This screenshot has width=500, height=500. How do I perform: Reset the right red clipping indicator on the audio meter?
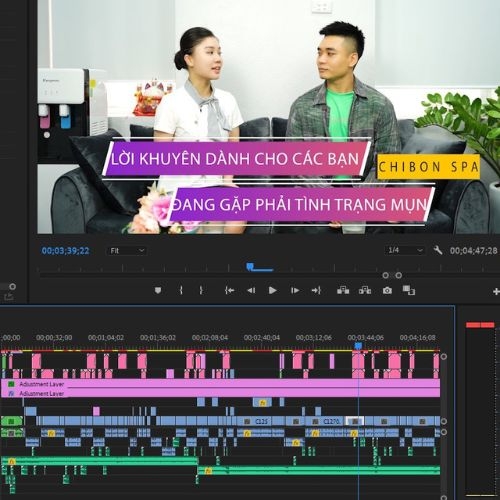pos(487,325)
